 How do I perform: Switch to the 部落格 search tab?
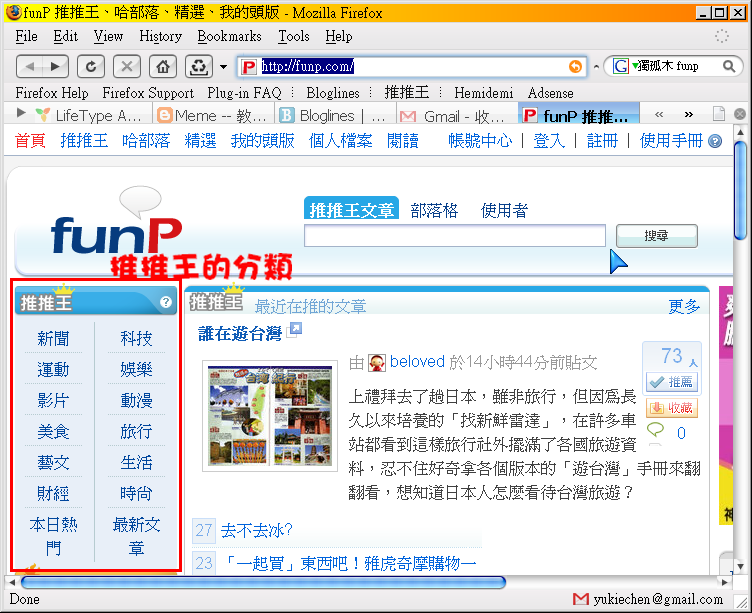434,210
